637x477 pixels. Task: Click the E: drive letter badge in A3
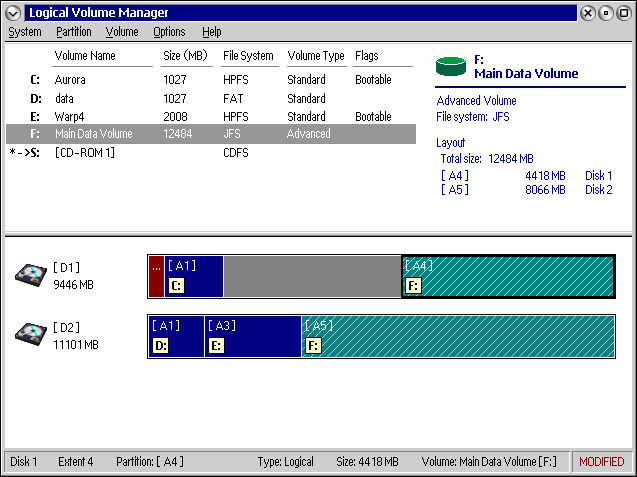[216, 345]
